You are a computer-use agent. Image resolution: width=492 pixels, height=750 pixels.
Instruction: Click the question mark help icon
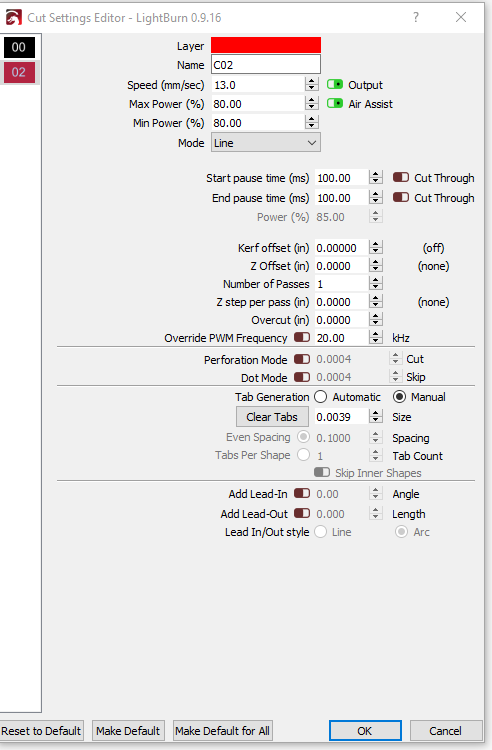(416, 17)
